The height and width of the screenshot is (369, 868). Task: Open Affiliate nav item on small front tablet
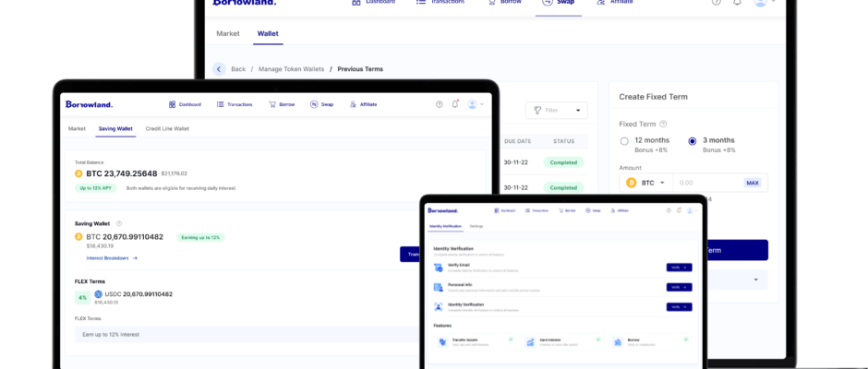pyautogui.click(x=620, y=210)
